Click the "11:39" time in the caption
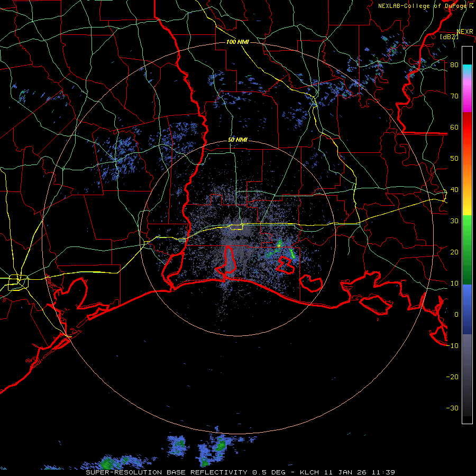This screenshot has height=476, width=476. 385,472
